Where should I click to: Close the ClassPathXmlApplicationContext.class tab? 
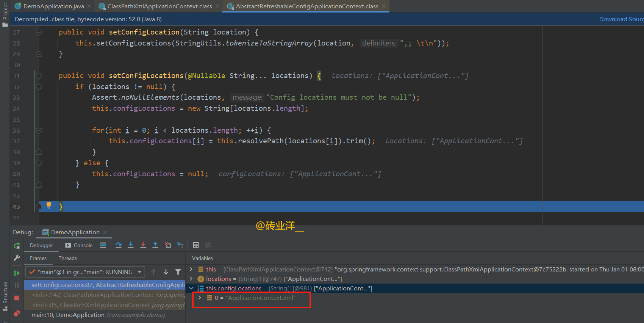coord(217,6)
